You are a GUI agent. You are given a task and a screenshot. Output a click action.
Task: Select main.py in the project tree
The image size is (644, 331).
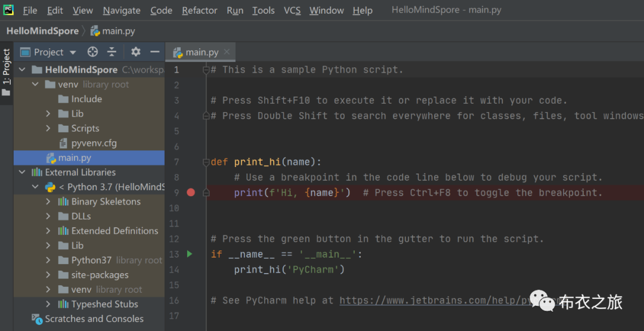[75, 157]
